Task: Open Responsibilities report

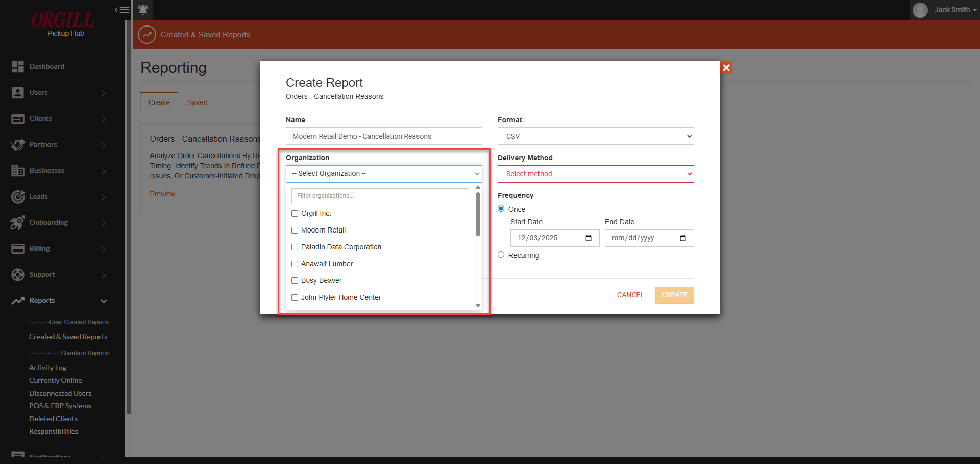Action: coord(54,431)
